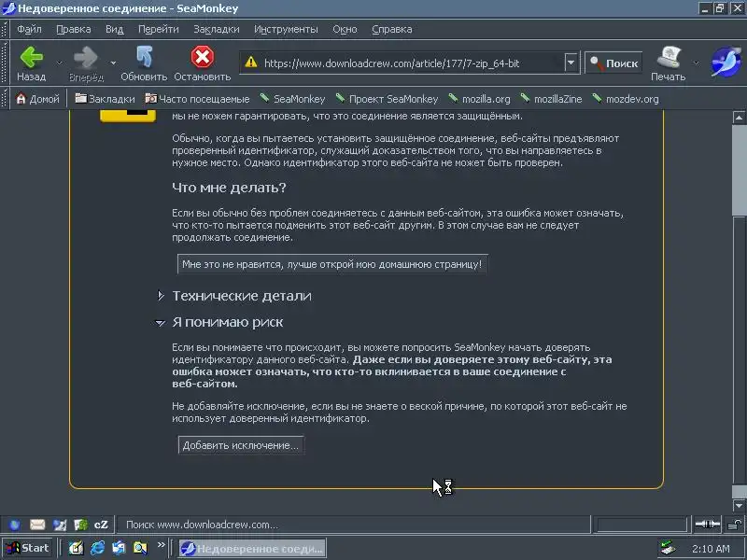Open the Вид menu
The width and height of the screenshot is (747, 560).
point(114,29)
